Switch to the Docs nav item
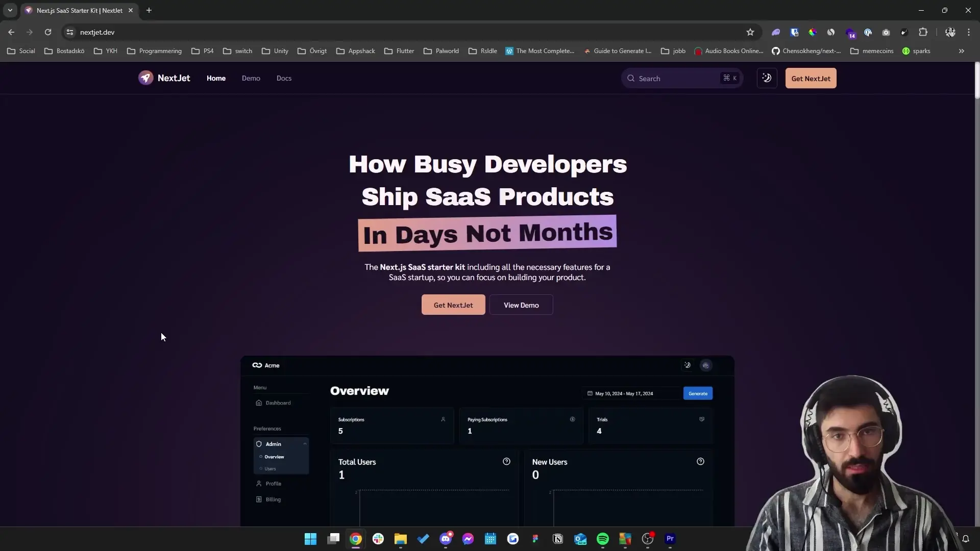980x551 pixels. pyautogui.click(x=284, y=78)
